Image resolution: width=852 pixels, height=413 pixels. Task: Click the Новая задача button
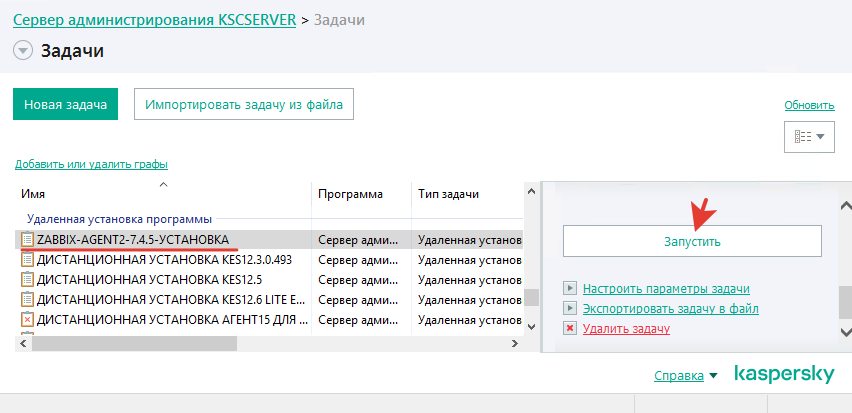point(66,104)
